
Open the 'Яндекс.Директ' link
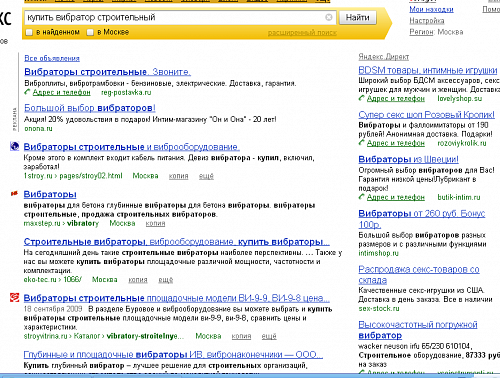click(384, 57)
